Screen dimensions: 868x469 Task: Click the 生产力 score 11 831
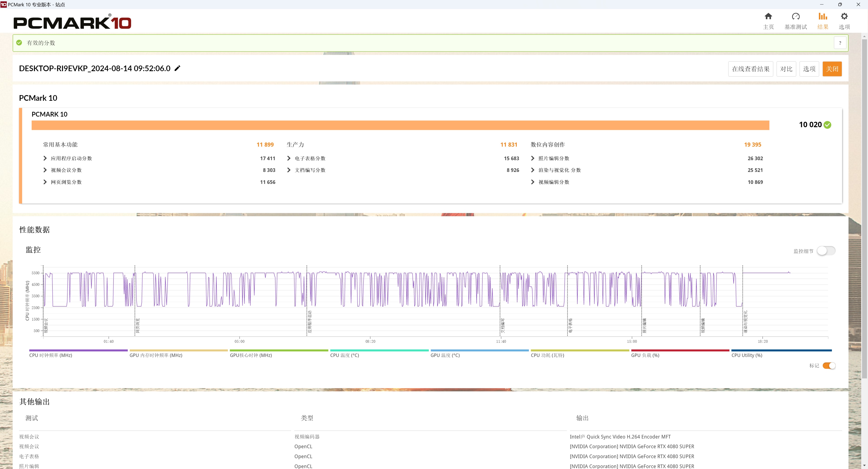tap(508, 144)
